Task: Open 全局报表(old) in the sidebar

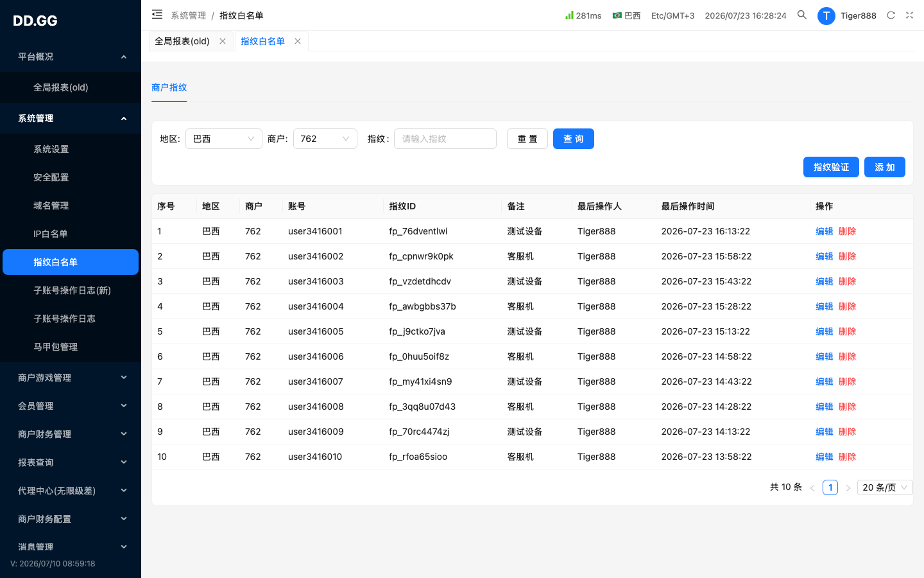Action: (71, 87)
